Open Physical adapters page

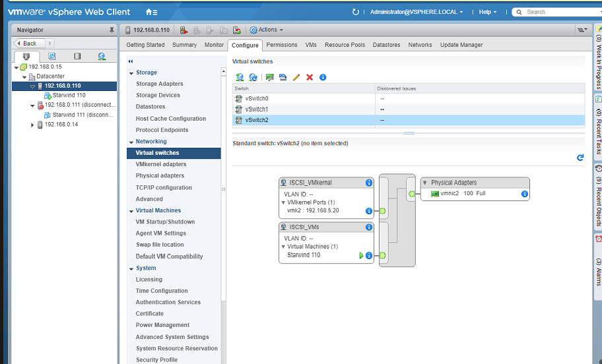160,175
